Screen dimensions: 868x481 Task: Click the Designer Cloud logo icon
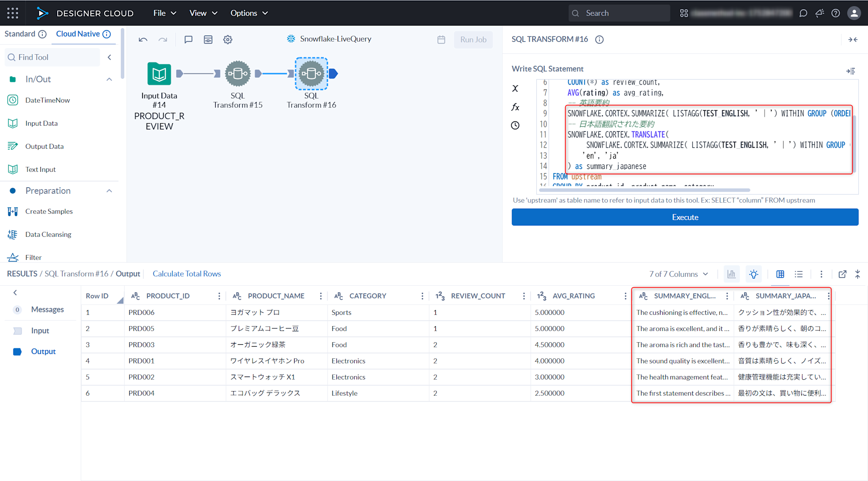(42, 13)
